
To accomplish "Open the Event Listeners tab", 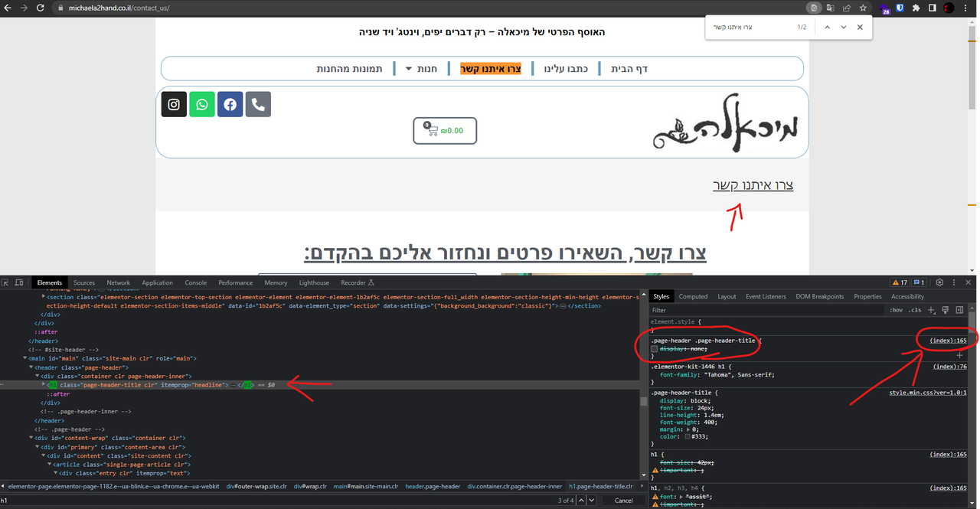I will [x=766, y=296].
